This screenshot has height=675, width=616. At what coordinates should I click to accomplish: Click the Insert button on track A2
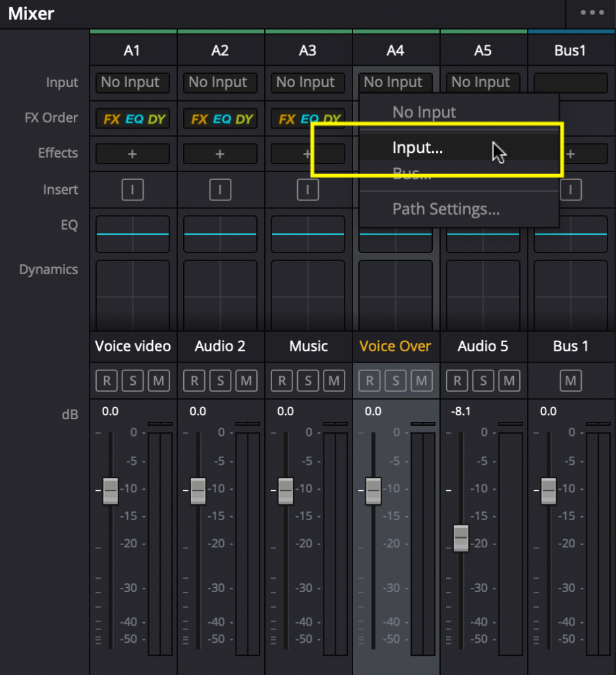pos(220,190)
